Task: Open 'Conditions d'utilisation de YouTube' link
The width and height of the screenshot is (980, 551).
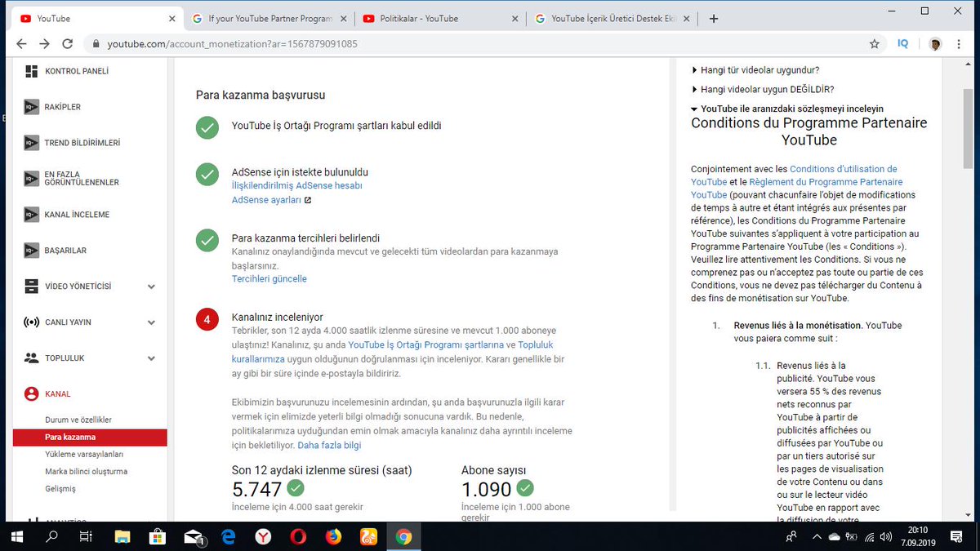Action: pos(794,176)
